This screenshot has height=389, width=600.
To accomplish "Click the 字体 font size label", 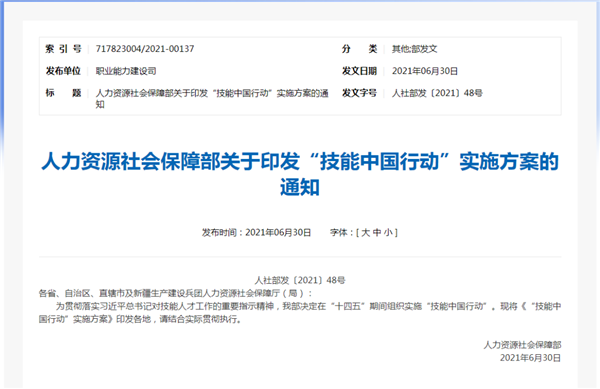I will tap(339, 233).
